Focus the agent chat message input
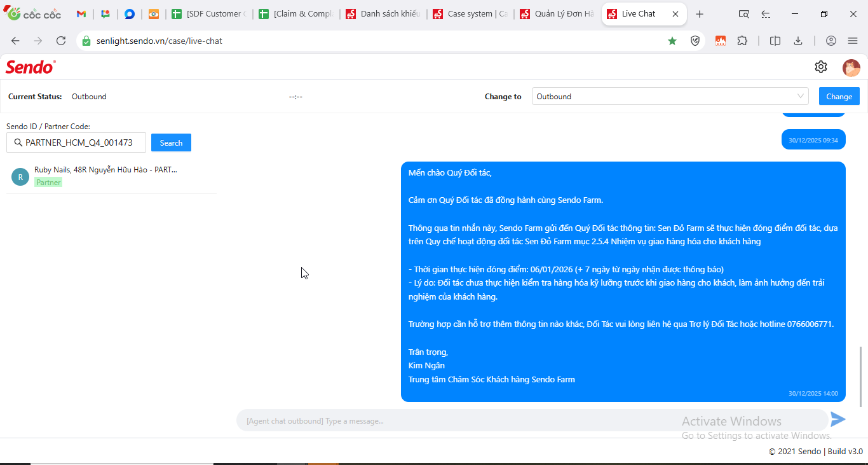Screen dimensions: 868x465 pyautogui.click(x=532, y=420)
